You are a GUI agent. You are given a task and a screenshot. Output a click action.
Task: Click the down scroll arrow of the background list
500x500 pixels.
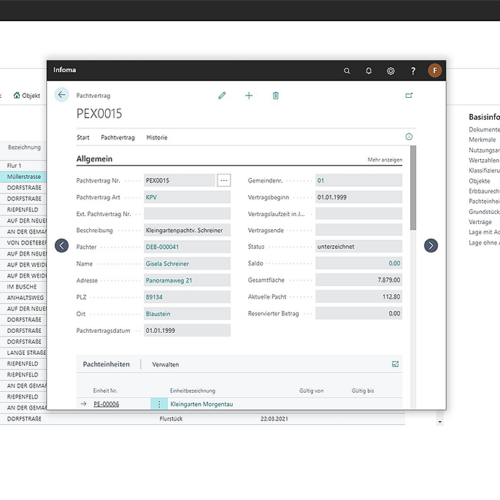coord(440,422)
